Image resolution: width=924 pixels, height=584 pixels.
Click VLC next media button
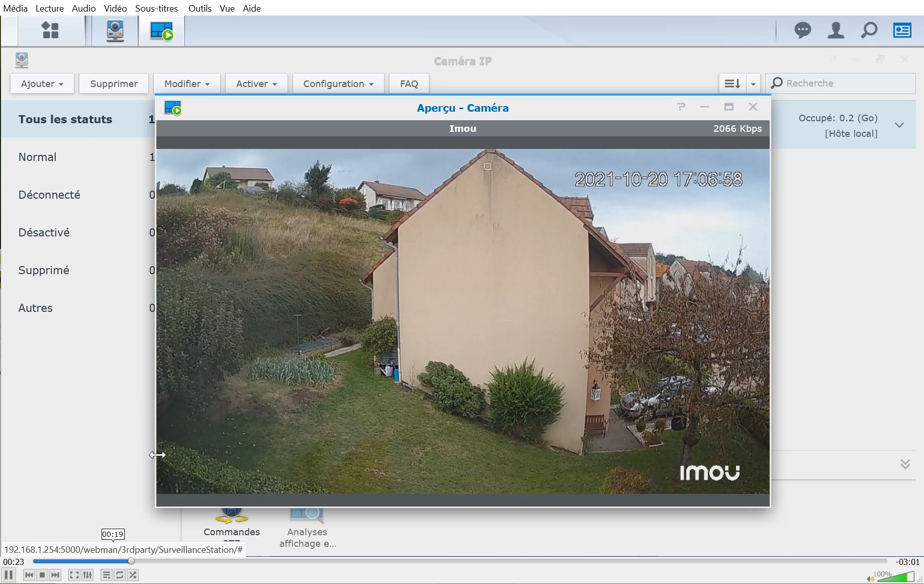[55, 575]
